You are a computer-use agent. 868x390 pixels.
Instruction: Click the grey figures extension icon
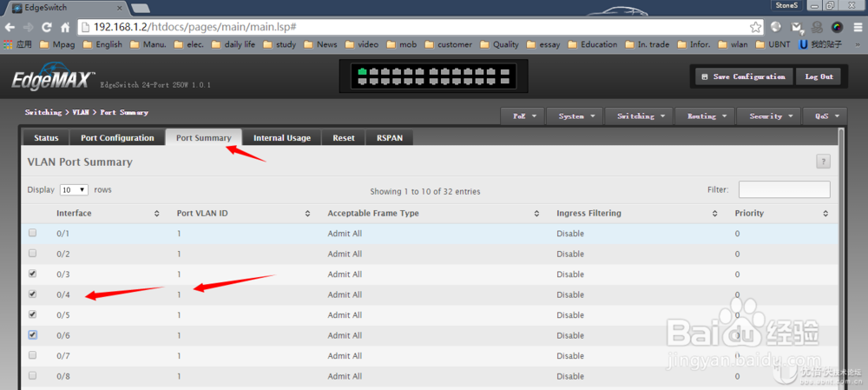coord(817,27)
